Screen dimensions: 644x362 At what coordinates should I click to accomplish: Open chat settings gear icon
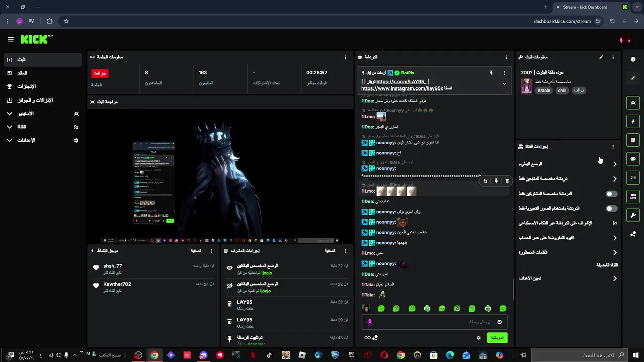(479, 338)
